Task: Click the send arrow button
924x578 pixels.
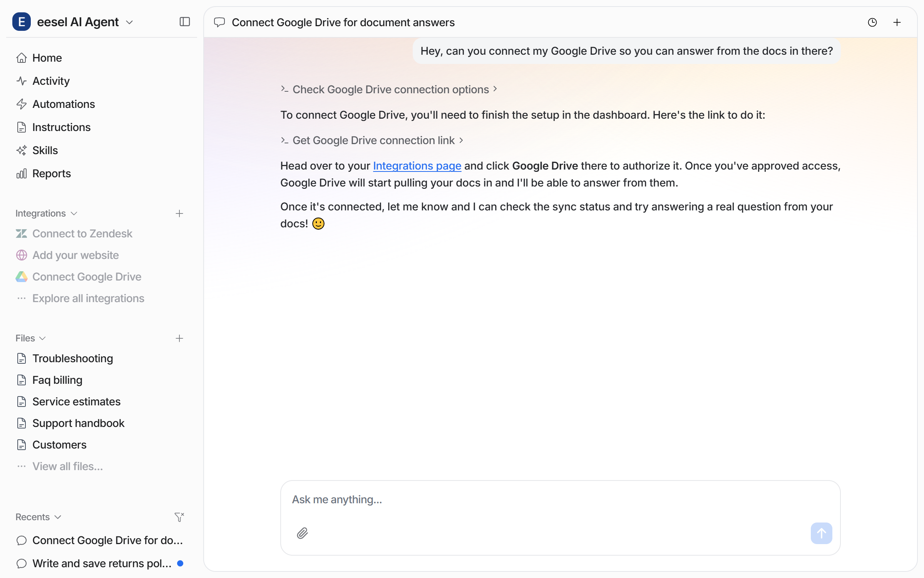Action: (x=821, y=533)
